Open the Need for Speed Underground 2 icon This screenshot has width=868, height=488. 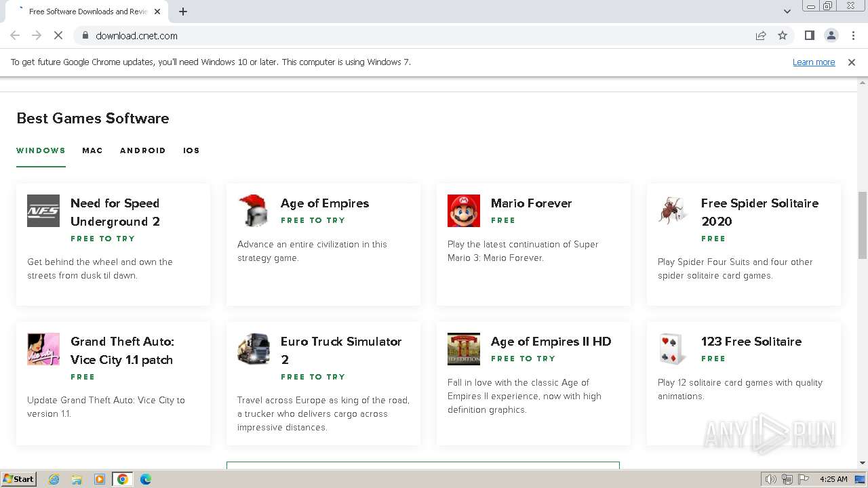43,211
